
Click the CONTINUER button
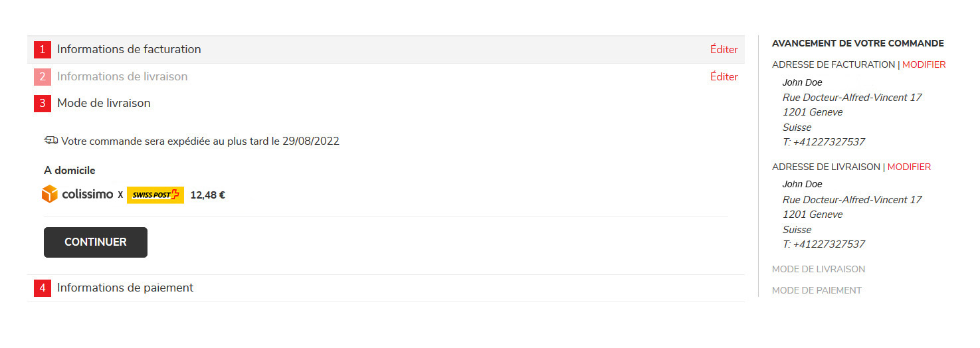96,242
